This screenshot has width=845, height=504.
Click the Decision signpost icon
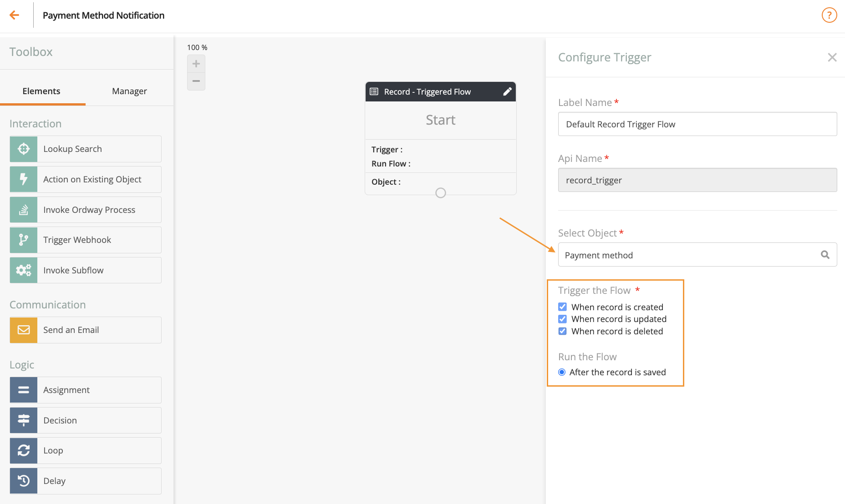pyautogui.click(x=24, y=420)
